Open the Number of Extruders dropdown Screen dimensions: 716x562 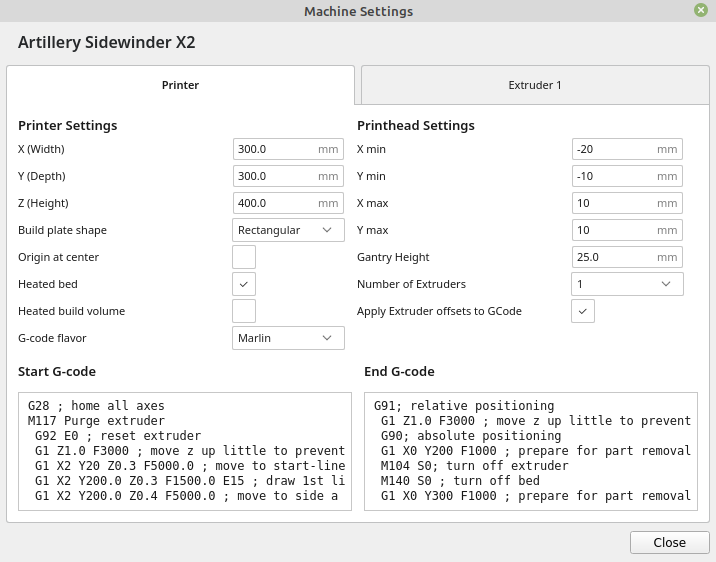pyautogui.click(x=627, y=284)
